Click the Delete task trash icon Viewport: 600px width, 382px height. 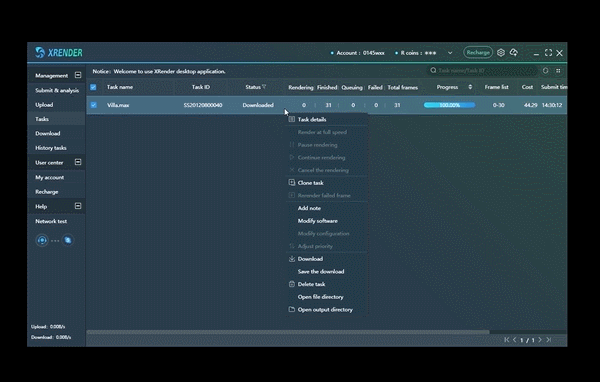tap(292, 284)
